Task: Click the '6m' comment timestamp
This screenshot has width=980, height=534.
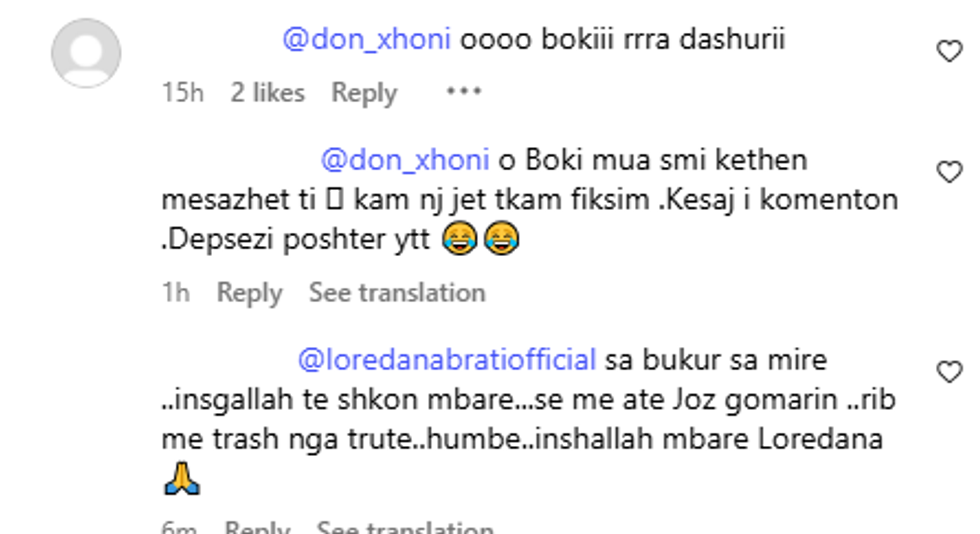Action: pos(180,527)
